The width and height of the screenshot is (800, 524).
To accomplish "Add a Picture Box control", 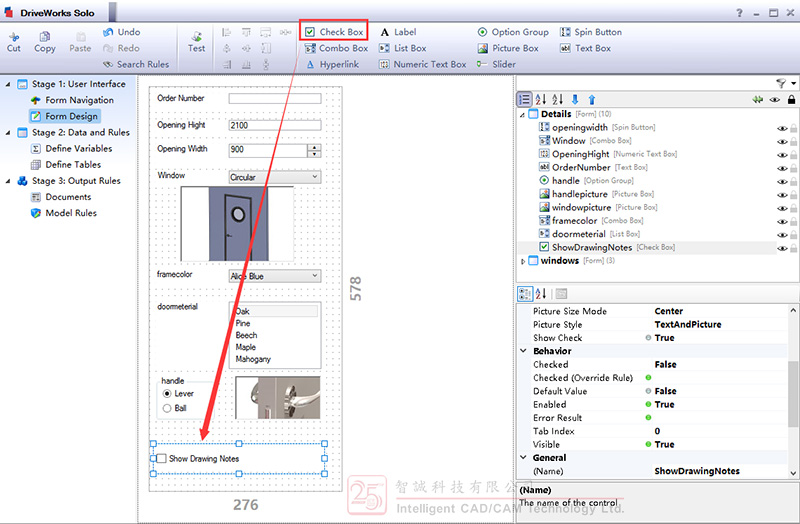I will point(508,48).
